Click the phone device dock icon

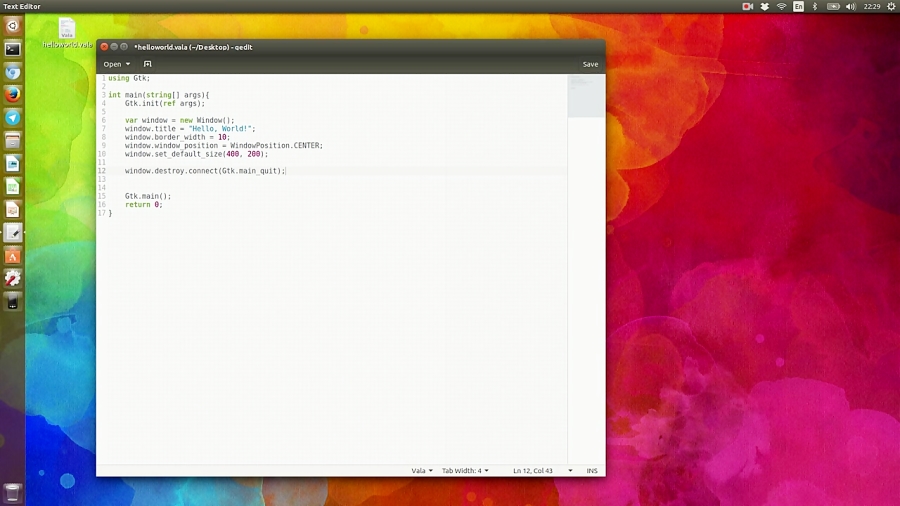click(13, 302)
